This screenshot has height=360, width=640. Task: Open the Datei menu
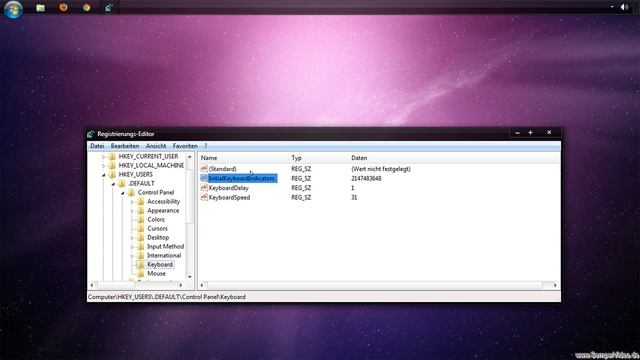click(97, 146)
